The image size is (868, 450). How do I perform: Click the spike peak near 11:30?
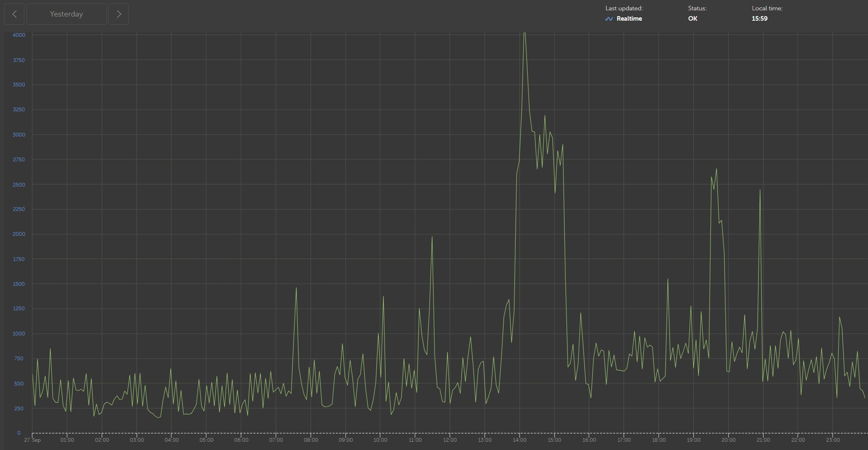pyautogui.click(x=432, y=237)
